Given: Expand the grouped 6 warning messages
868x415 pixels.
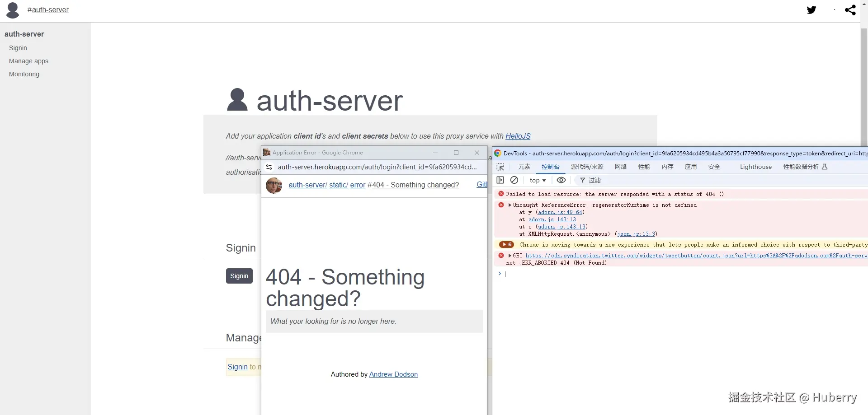Looking at the screenshot, I should (506, 245).
